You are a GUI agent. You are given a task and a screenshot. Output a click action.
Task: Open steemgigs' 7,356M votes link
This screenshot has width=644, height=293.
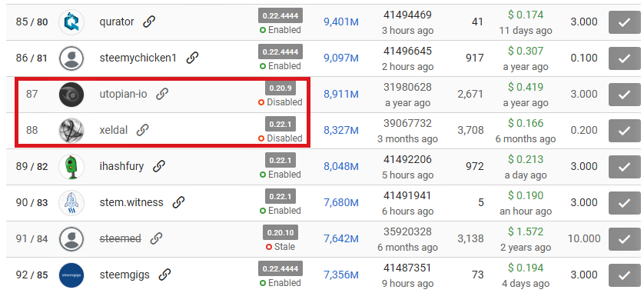pyautogui.click(x=341, y=275)
